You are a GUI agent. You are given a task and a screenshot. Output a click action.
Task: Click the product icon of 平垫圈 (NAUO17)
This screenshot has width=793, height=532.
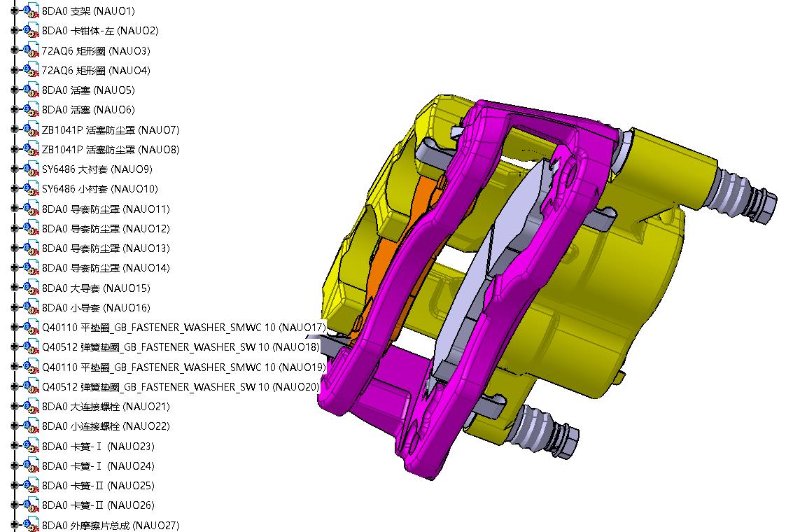tap(31, 328)
